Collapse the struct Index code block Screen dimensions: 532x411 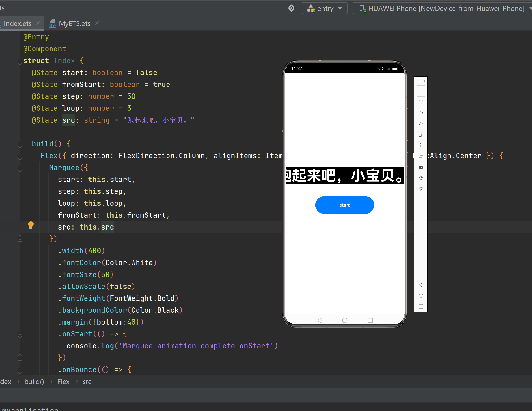[x=20, y=61]
